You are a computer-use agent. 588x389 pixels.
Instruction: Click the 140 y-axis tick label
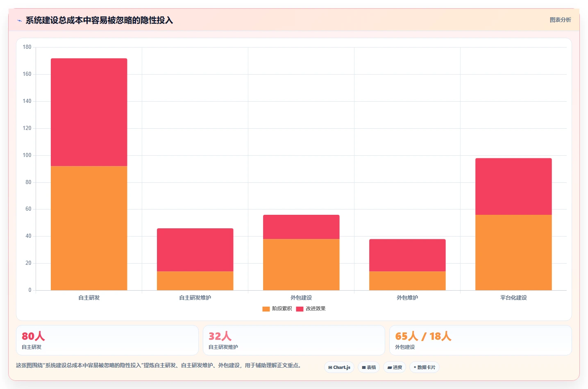(27, 101)
